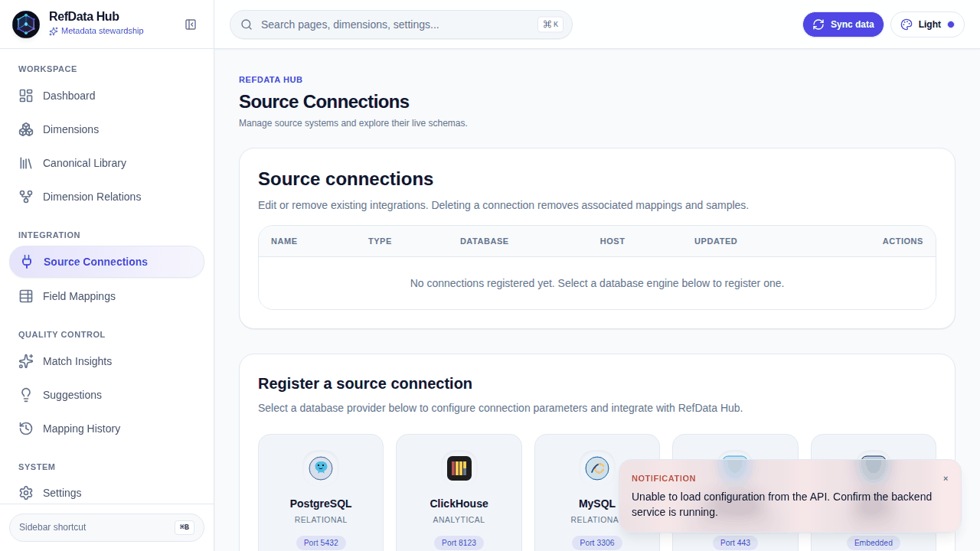Click the MySQL logo icon
Viewport: 980px width, 551px height.
point(597,468)
